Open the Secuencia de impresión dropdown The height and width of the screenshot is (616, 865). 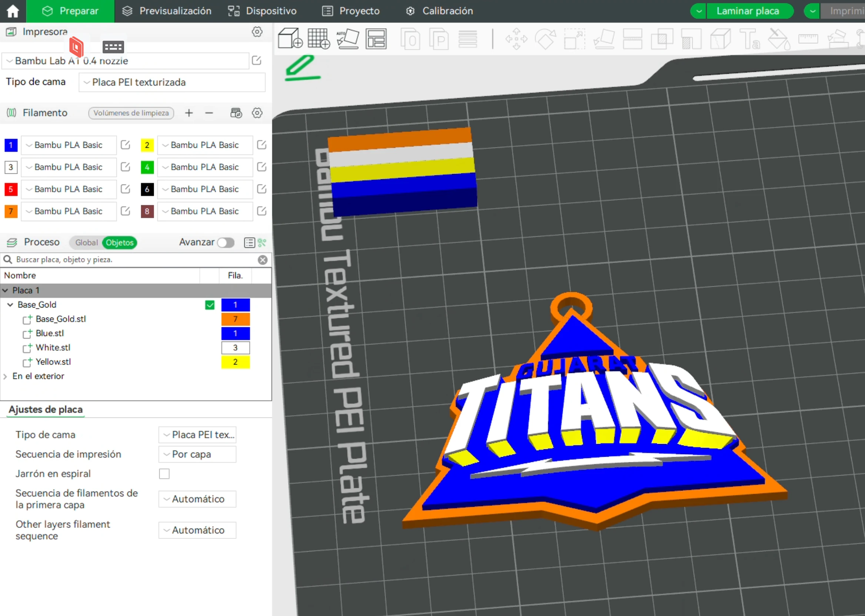coord(197,454)
